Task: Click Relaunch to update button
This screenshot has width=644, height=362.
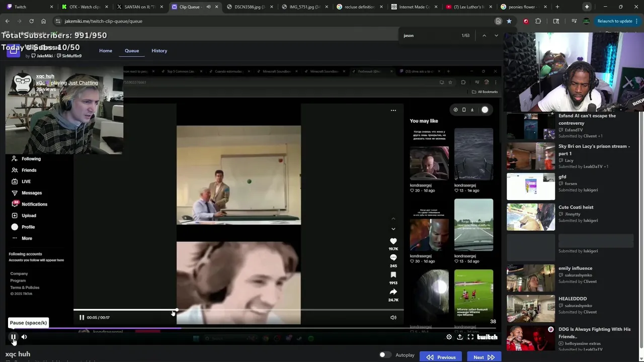Action: pos(615,21)
